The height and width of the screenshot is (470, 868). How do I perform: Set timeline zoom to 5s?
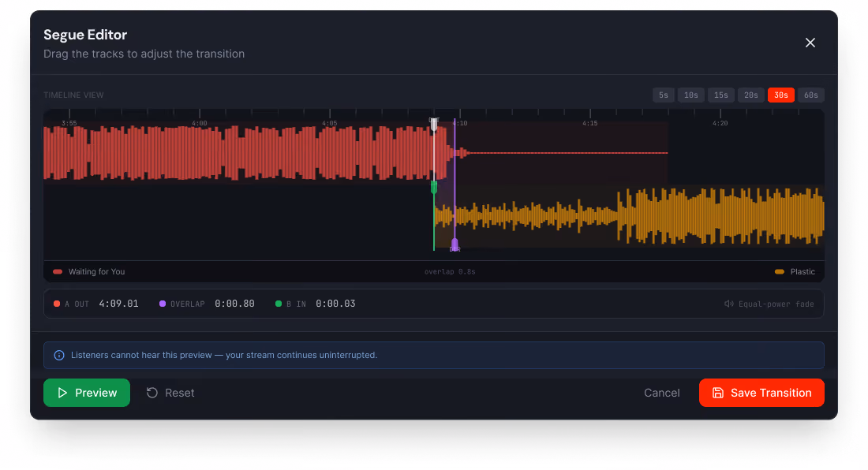663,95
